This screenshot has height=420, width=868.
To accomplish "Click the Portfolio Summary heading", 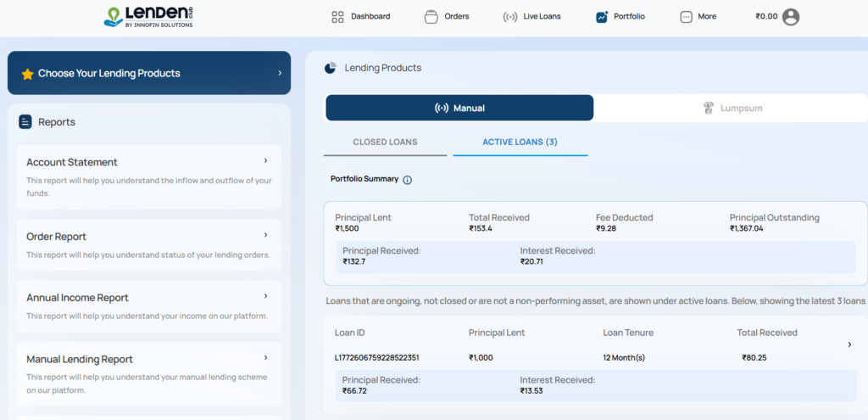I will [364, 179].
